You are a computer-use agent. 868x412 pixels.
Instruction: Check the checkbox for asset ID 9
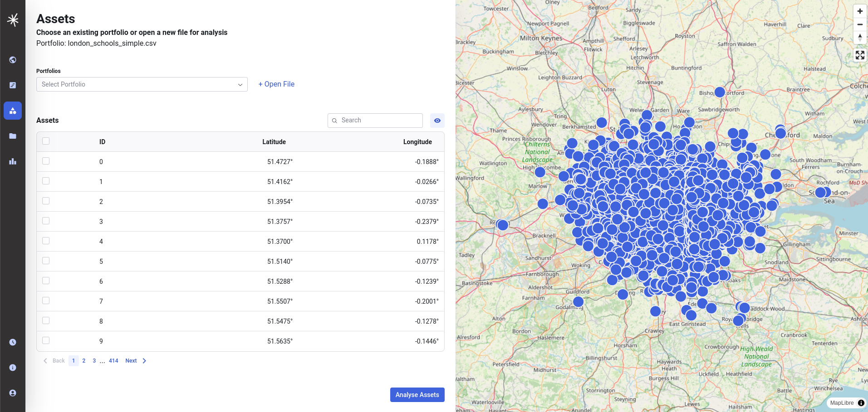[46, 340]
